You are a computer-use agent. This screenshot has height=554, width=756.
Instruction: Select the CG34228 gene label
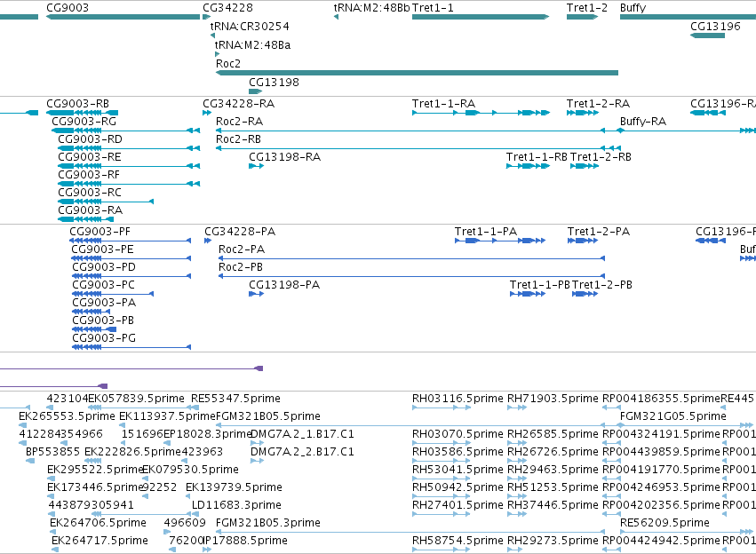(x=227, y=8)
